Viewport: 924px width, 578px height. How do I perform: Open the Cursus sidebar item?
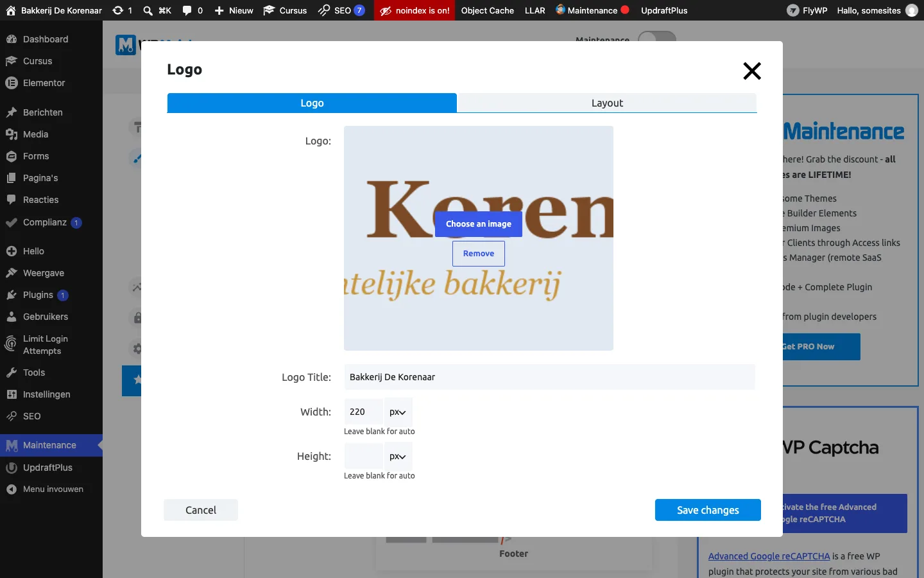pyautogui.click(x=51, y=61)
